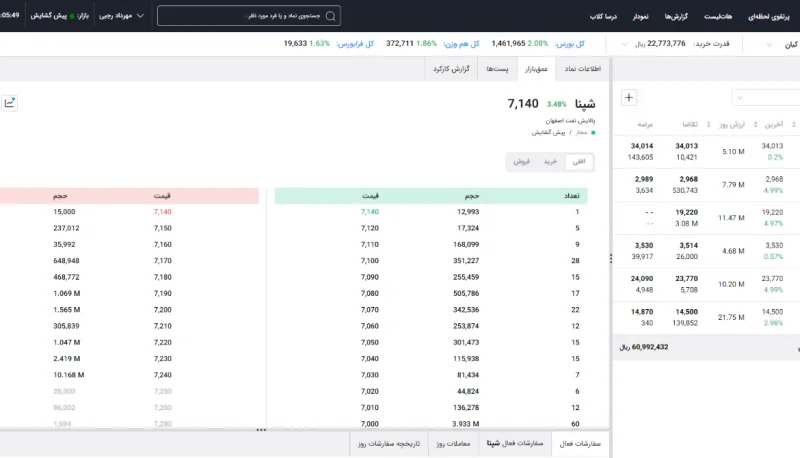The width and height of the screenshot is (800, 458).
Task: Click the plus button to add a symbol
Action: coord(629,97)
